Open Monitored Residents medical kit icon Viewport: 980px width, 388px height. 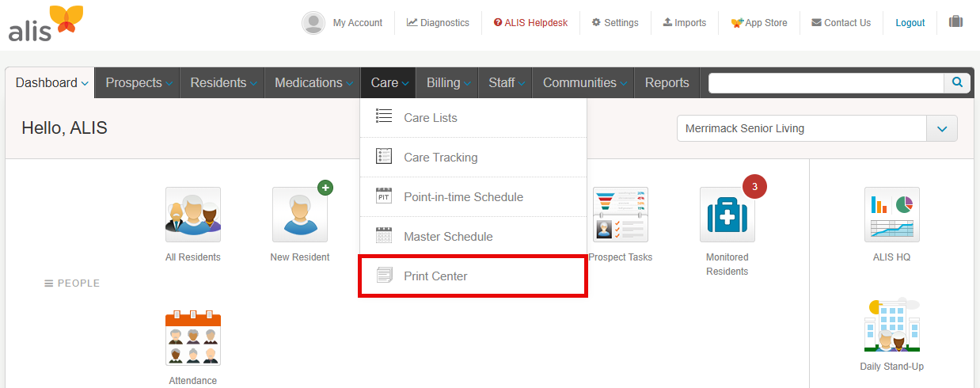[727, 215]
